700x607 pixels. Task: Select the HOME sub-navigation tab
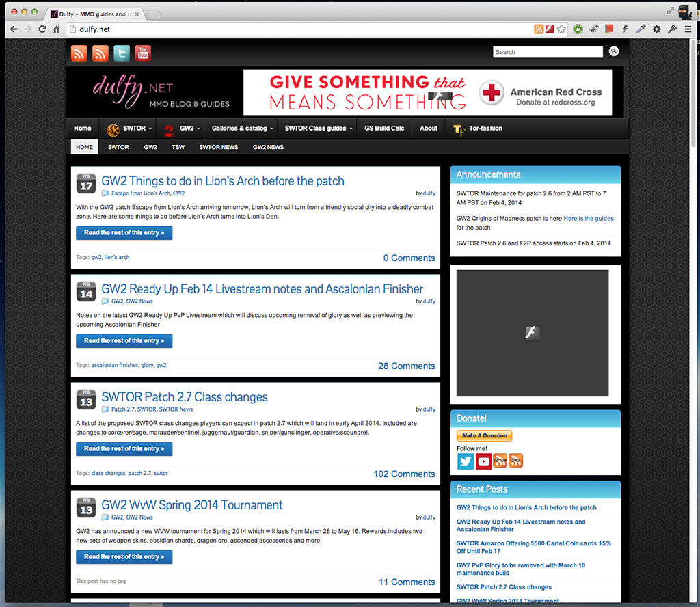(84, 147)
